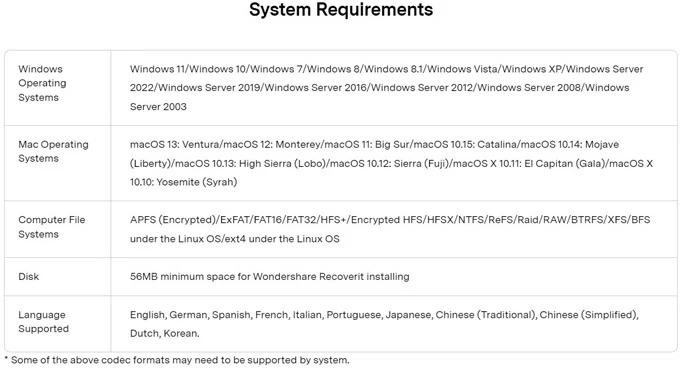Select the Windows Operating Systems row label
Screen dimensions: 680x368
(x=42, y=83)
